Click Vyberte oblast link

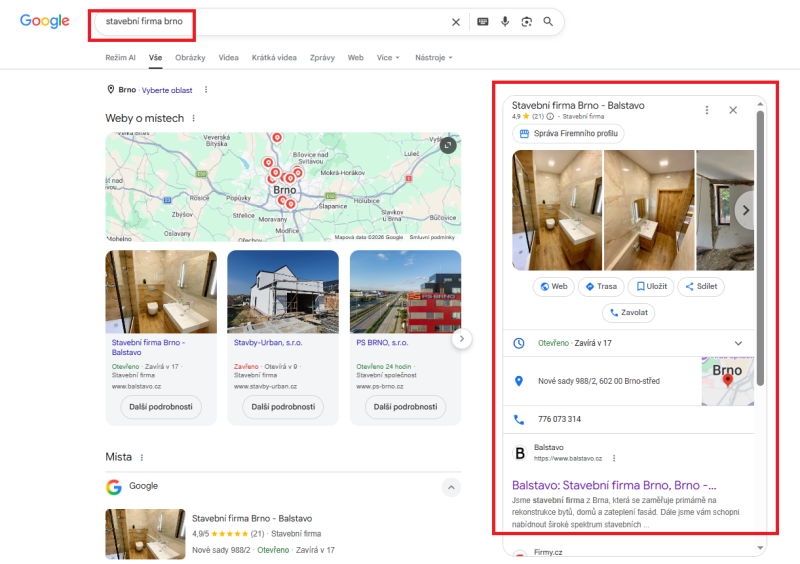[x=167, y=90]
